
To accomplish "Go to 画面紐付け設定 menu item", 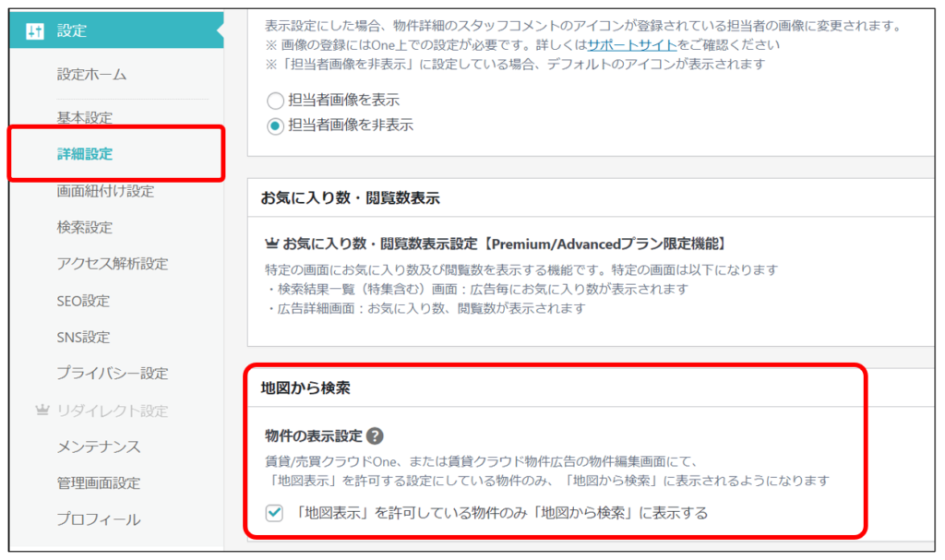I will pos(105,191).
